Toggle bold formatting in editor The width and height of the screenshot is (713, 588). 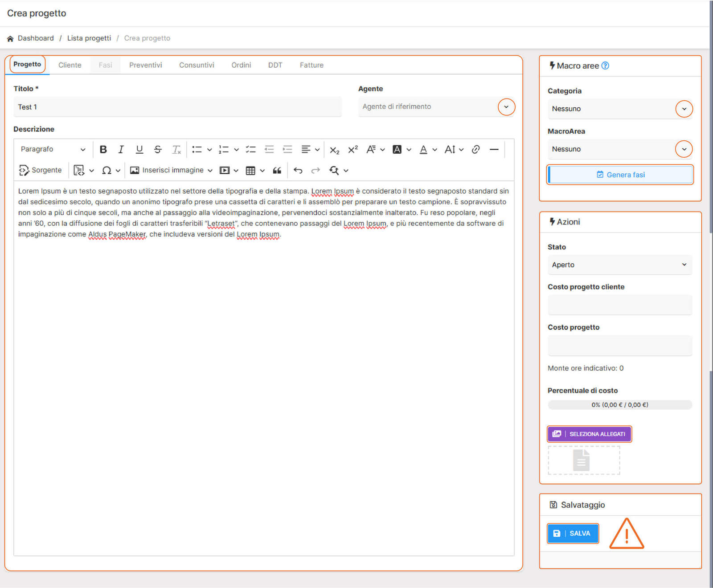[103, 150]
